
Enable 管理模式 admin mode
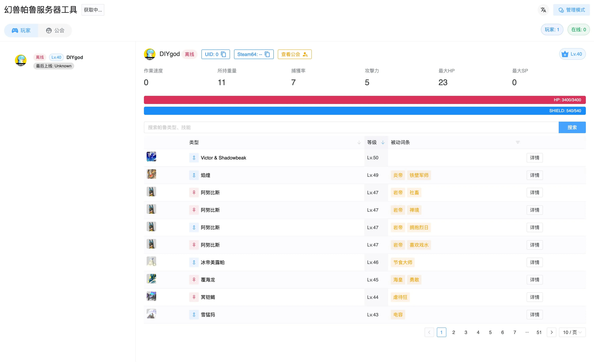tap(571, 10)
